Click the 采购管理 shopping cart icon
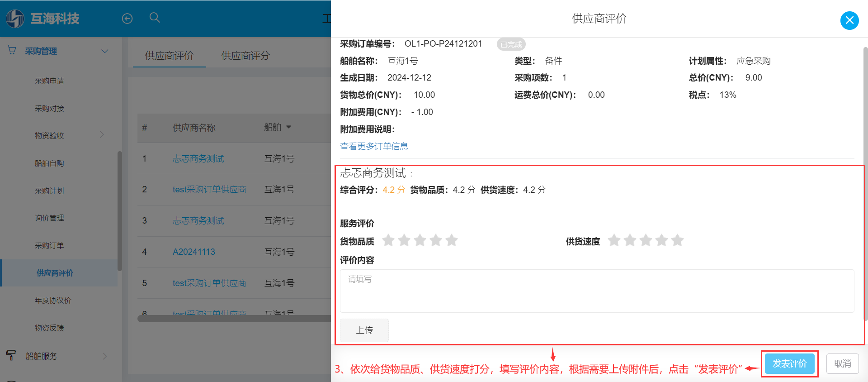Screen dimensions: 868x382 pos(12,50)
